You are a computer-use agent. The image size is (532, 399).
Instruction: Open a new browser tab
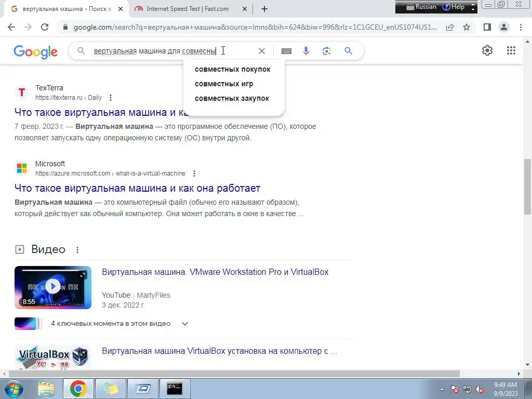tap(264, 9)
